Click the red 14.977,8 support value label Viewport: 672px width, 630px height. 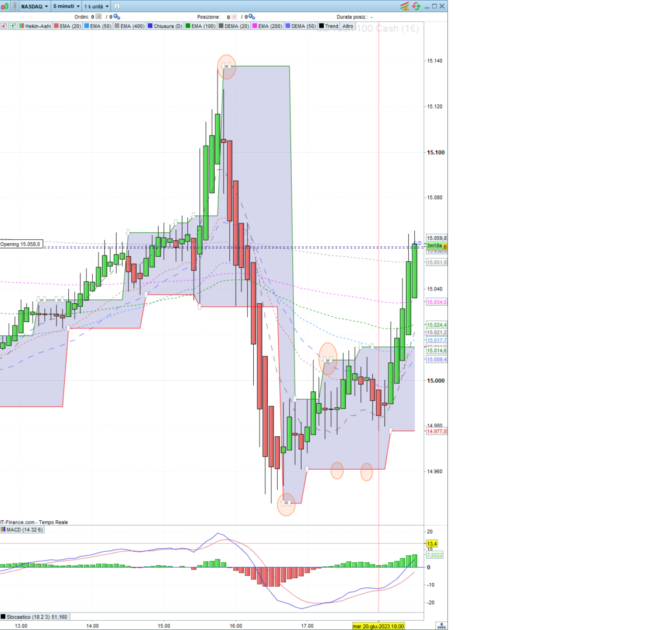coord(437,432)
